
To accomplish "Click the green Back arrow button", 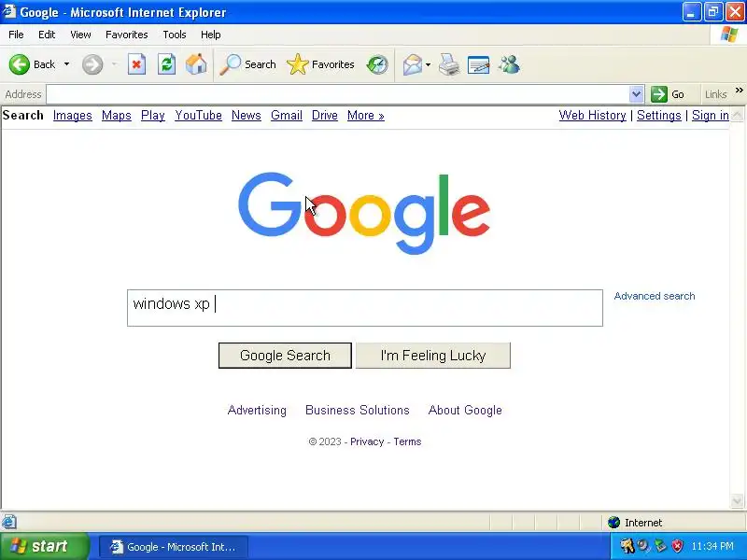I will click(x=20, y=64).
